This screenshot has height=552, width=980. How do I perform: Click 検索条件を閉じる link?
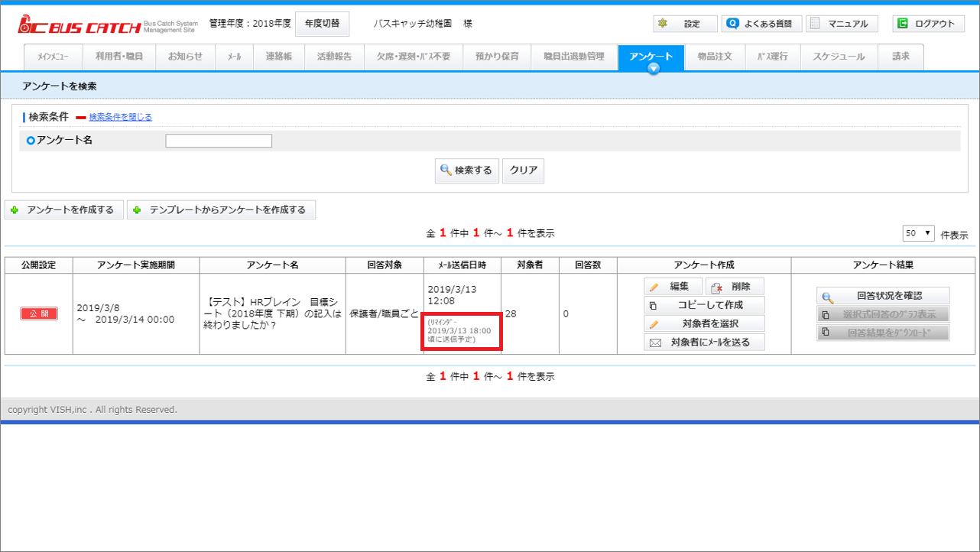pos(121,117)
